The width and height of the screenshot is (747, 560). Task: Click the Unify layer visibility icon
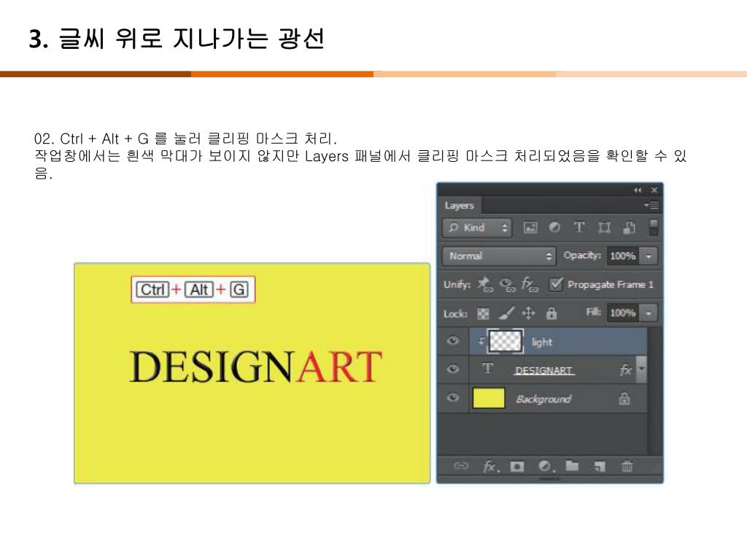508,285
